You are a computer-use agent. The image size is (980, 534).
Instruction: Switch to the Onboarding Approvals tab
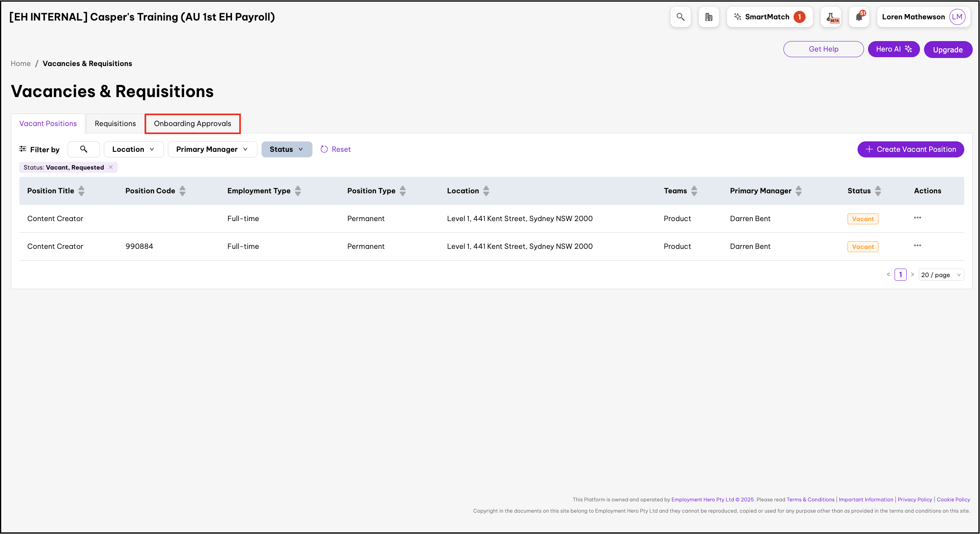(193, 124)
